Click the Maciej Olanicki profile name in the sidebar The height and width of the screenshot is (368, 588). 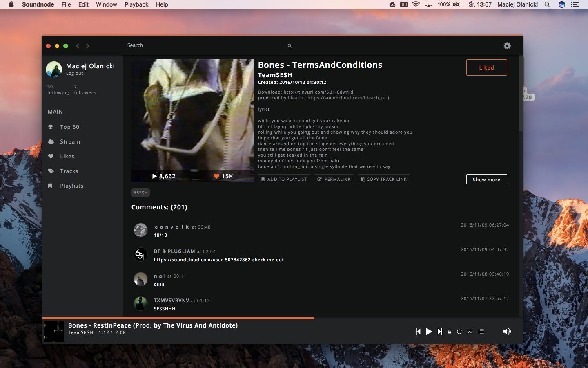coord(90,66)
